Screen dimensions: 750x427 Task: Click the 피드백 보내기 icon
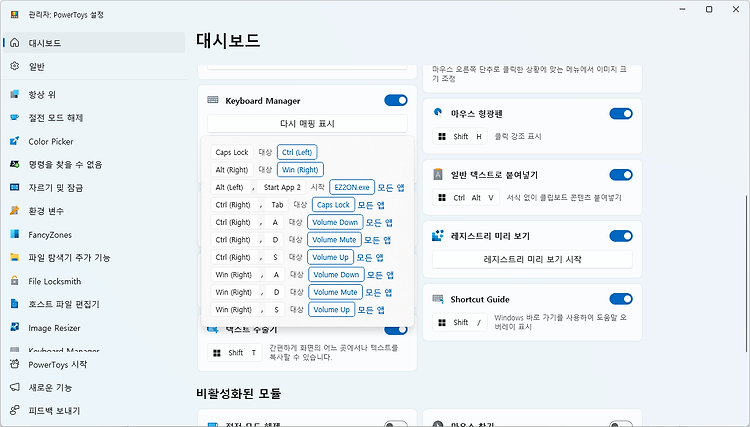(15, 410)
